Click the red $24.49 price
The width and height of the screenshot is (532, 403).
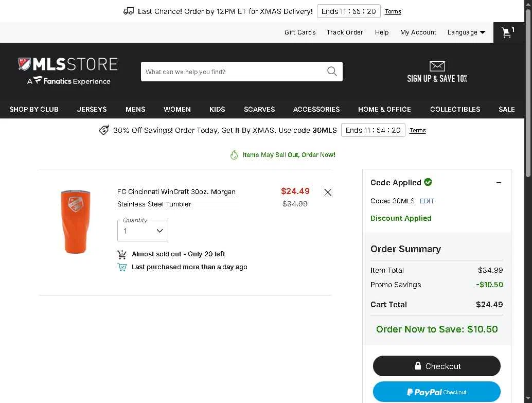pos(295,191)
